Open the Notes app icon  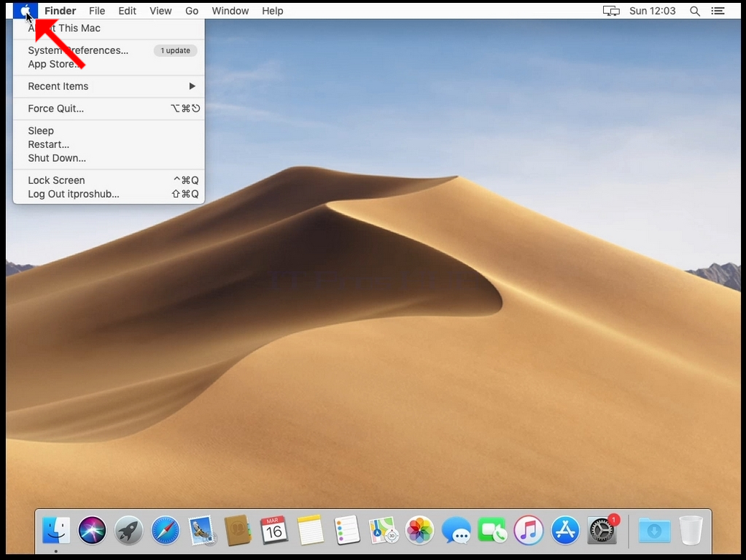(311, 530)
